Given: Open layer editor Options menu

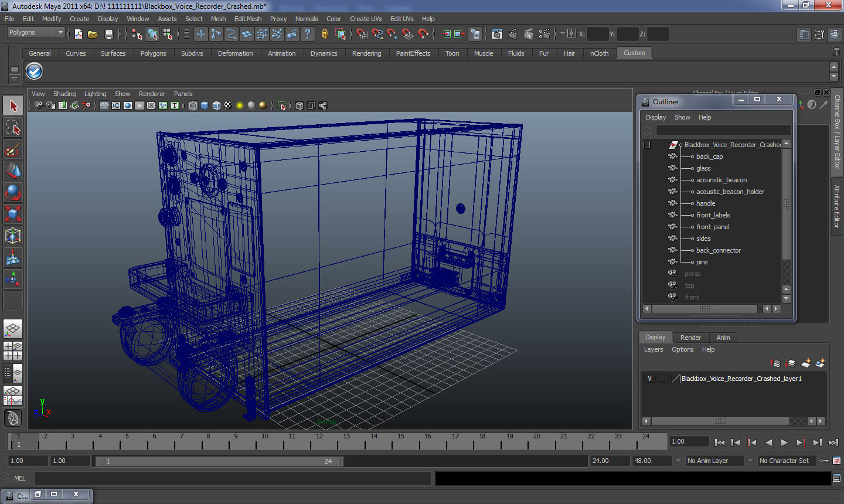Looking at the screenshot, I should [x=682, y=349].
